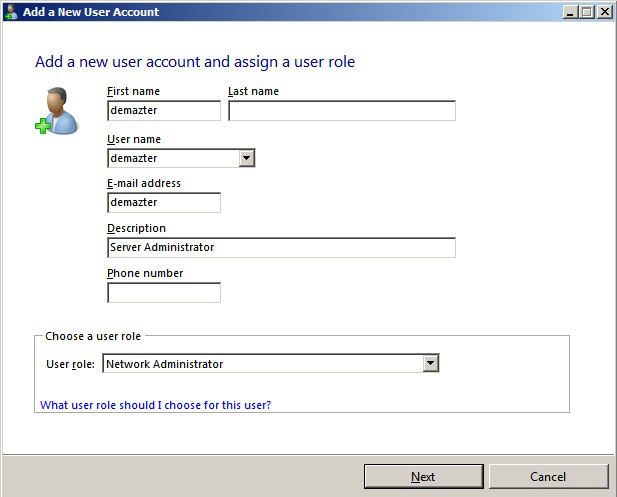This screenshot has height=497, width=617.
Task: Click the dialog heading about assigning a role
Action: 195,62
